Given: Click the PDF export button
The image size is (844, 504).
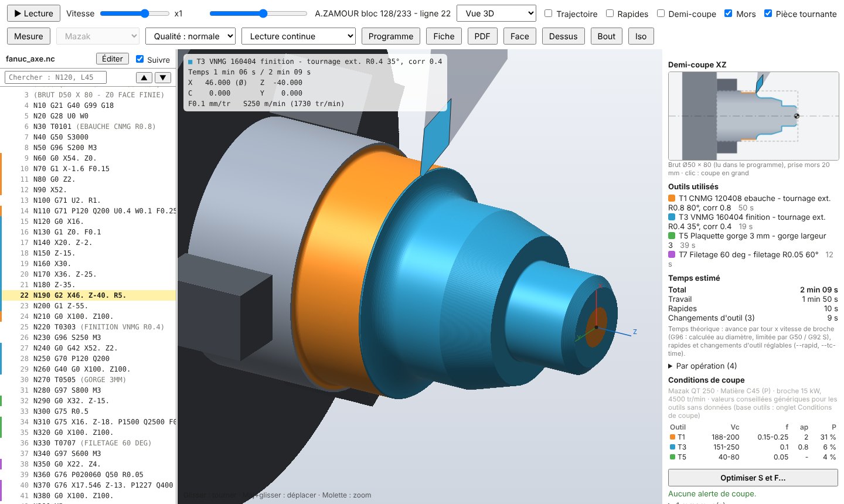Looking at the screenshot, I should (482, 36).
